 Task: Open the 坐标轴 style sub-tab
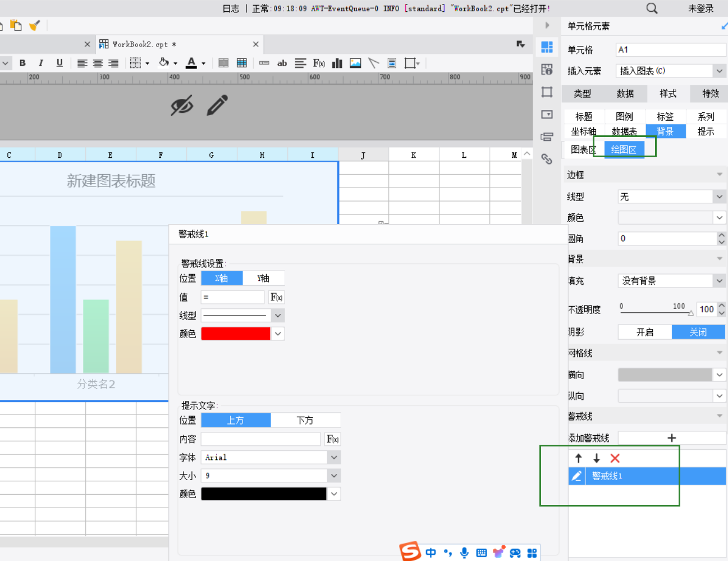(x=584, y=131)
